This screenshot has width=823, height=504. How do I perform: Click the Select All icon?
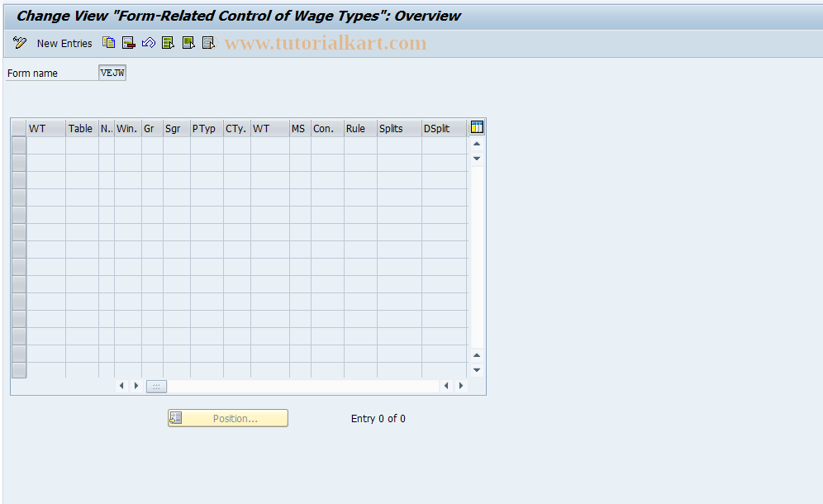(x=169, y=43)
